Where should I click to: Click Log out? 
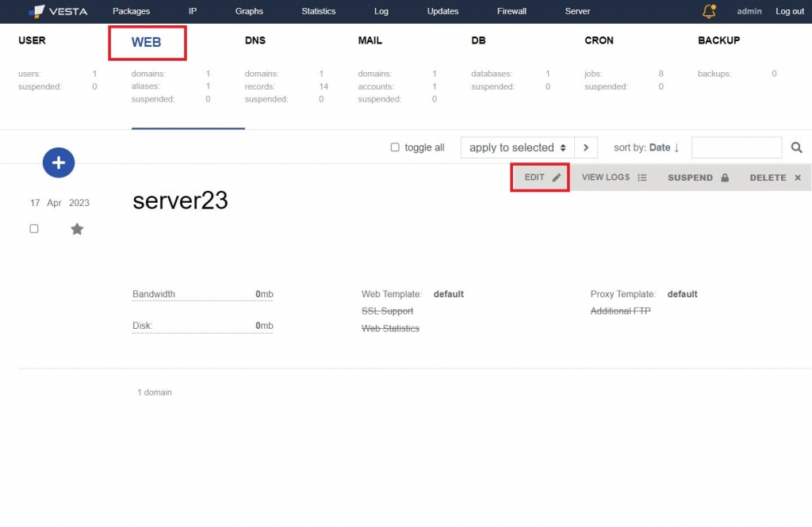(790, 11)
